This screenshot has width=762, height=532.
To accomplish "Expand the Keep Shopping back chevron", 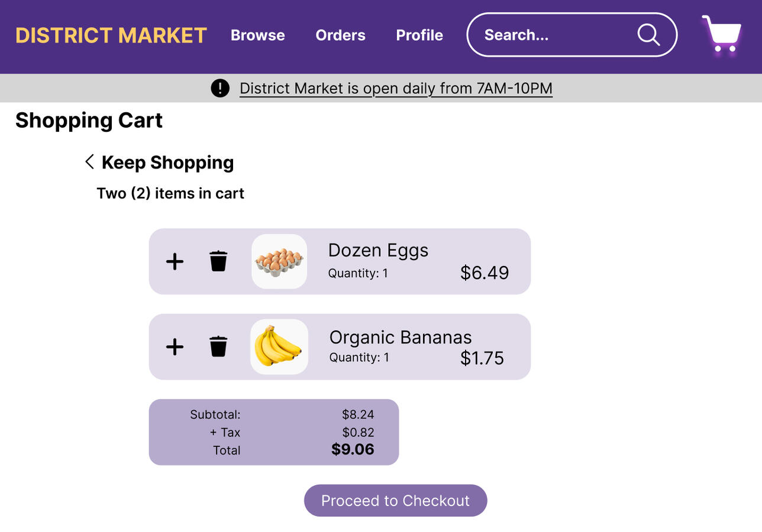I will 89,161.
